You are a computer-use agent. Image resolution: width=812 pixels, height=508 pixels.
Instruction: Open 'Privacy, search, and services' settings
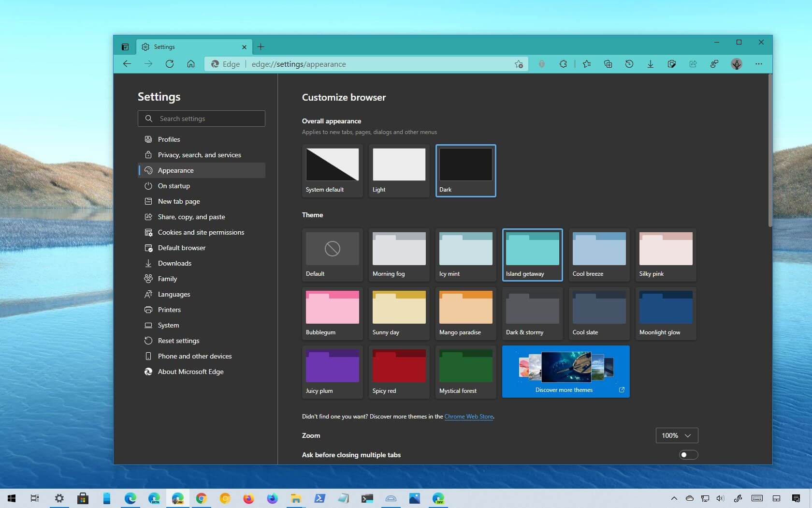point(199,155)
